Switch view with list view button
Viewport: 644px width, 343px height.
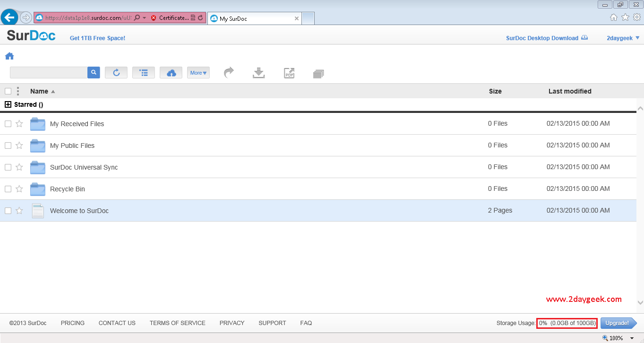(144, 72)
